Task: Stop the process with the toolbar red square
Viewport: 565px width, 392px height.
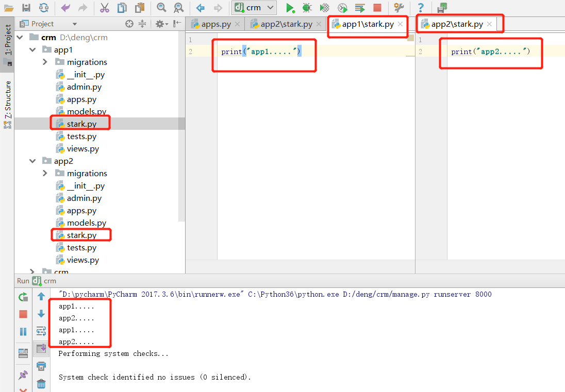Action: 377,8
